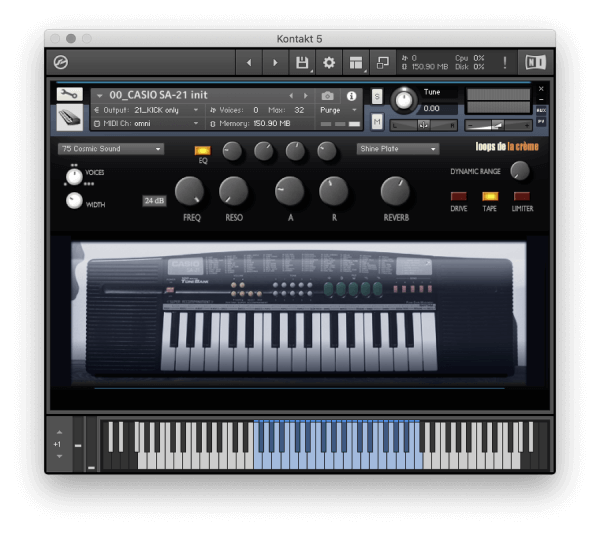Viewport: 600px width, 533px height.
Task: Open the save (floppy disk) menu
Action: [302, 62]
